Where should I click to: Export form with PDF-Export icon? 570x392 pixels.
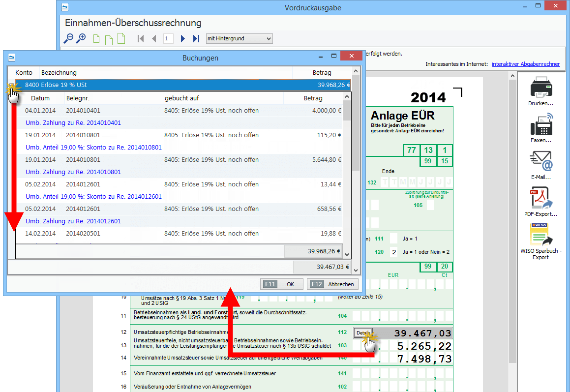click(541, 198)
